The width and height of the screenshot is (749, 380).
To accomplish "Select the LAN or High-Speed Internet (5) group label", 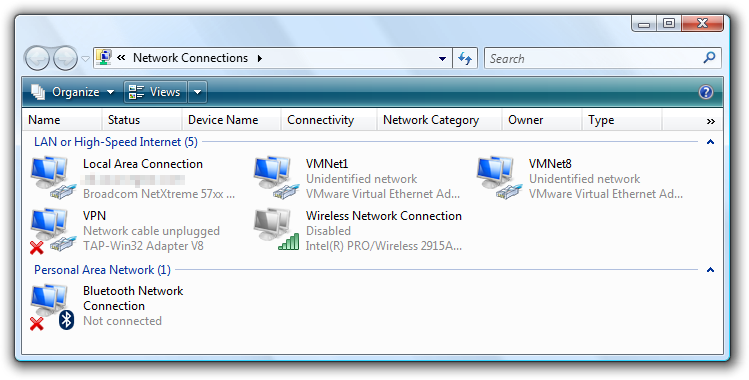I will [116, 142].
